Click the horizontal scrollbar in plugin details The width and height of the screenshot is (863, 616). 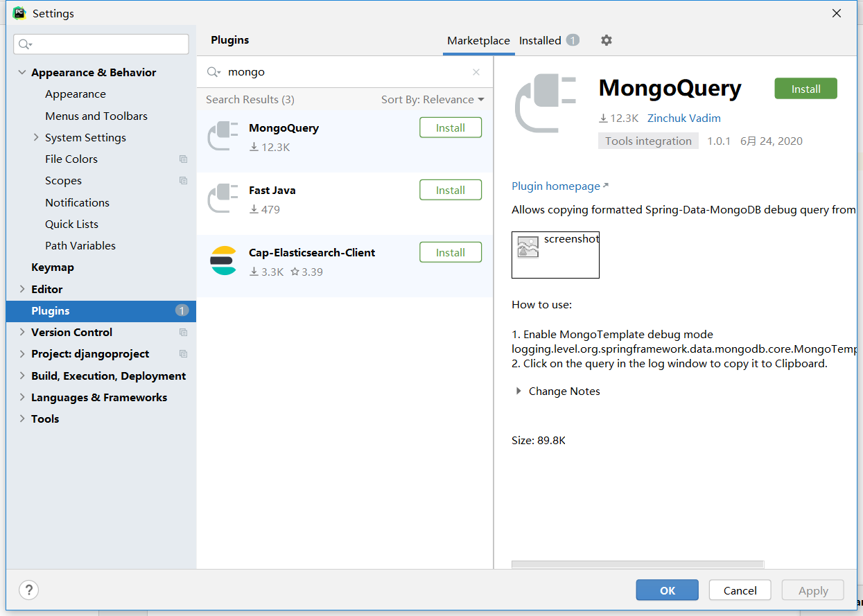tap(638, 565)
